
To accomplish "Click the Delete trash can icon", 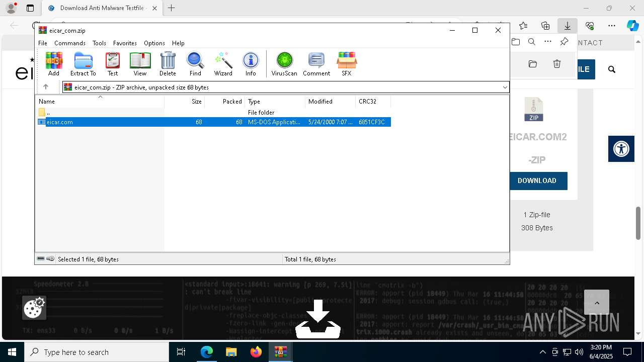I will (168, 64).
